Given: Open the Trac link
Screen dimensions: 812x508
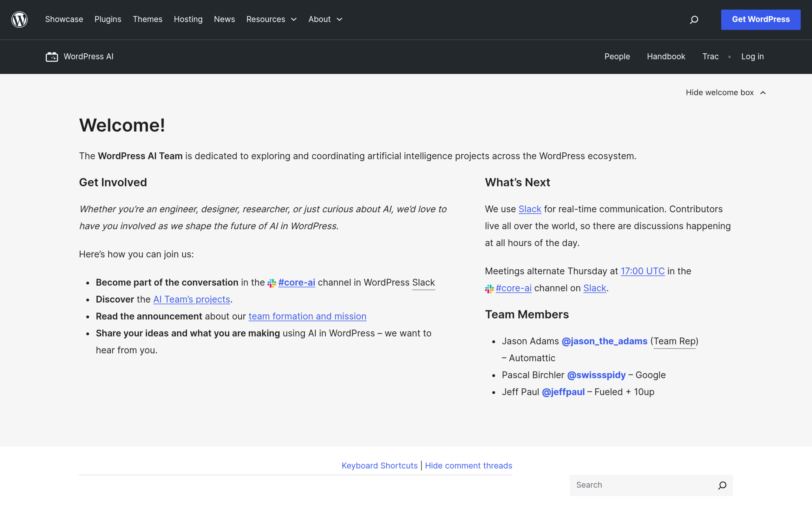Looking at the screenshot, I should [710, 57].
